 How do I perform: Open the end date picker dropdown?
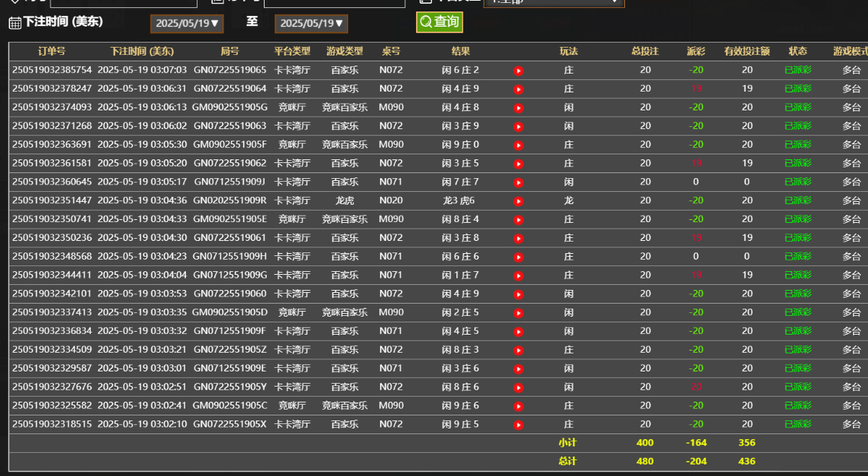click(311, 24)
